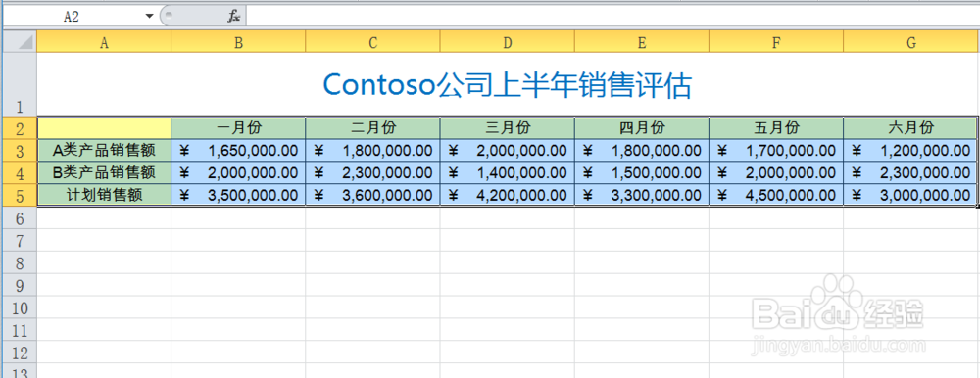Click the title Contoso公司上半年销售评估
Viewport: 980px width, 378px height.
(508, 85)
